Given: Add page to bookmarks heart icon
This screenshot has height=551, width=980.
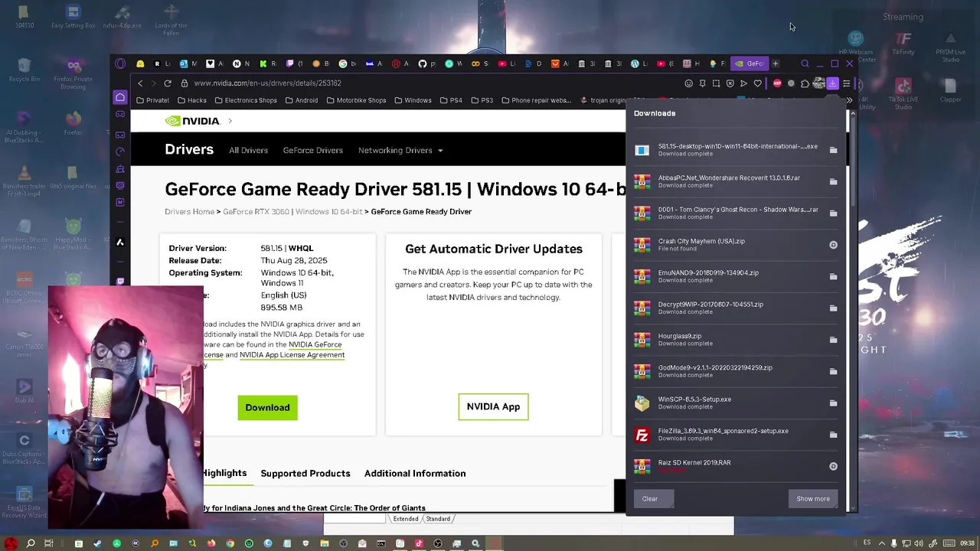Looking at the screenshot, I should pos(758,83).
